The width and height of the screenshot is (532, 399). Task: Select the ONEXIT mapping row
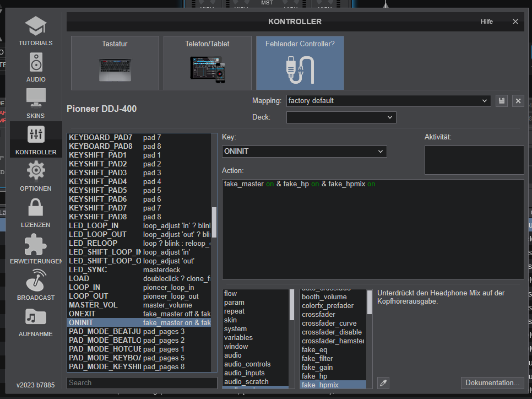coord(139,314)
